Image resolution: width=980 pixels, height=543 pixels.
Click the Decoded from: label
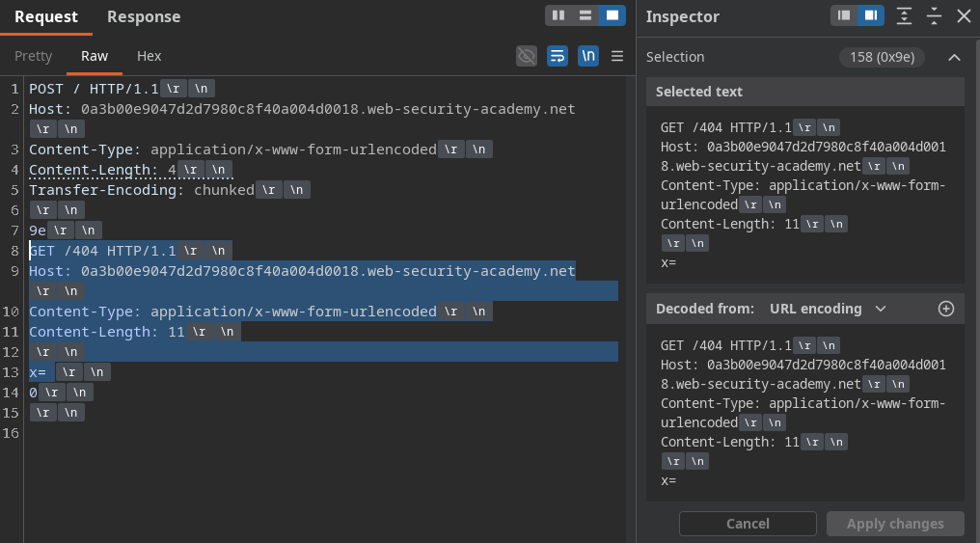705,309
